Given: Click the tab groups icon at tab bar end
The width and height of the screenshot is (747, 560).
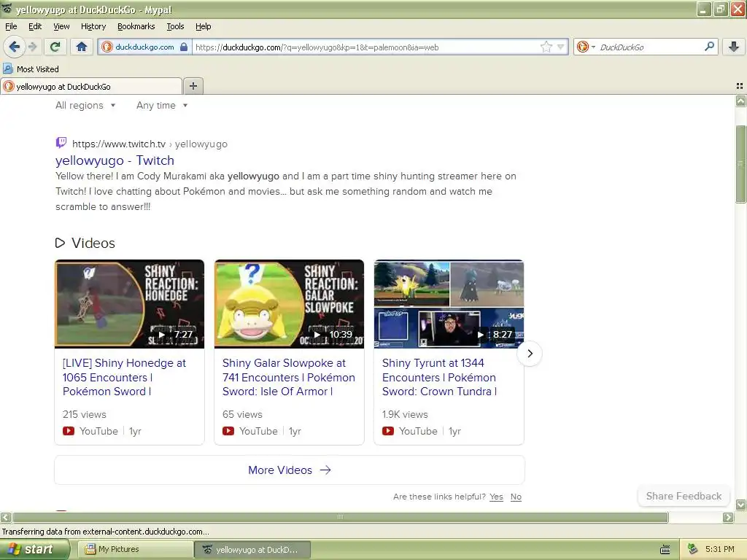Looking at the screenshot, I should 740,86.
